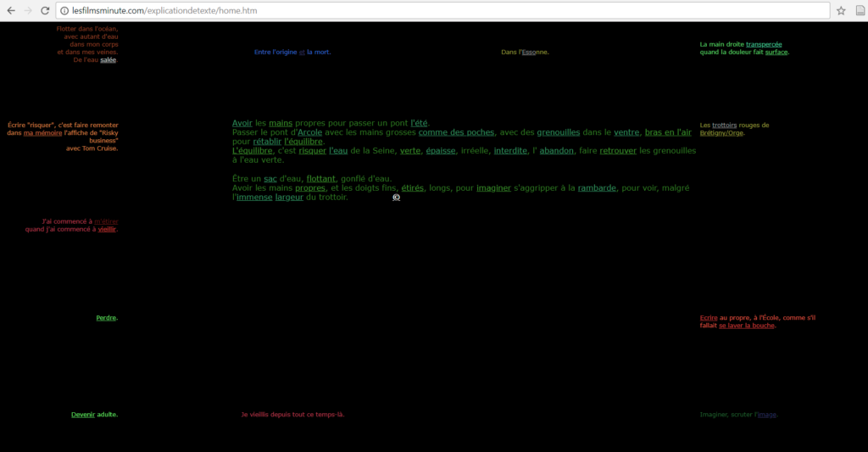View site information icon in address bar

[64, 11]
